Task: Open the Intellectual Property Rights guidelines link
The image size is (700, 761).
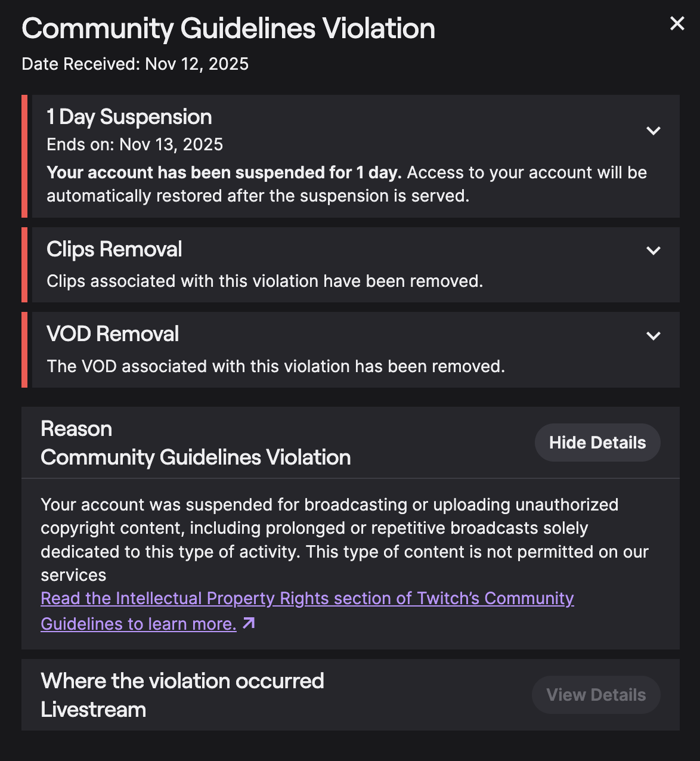Action: click(x=306, y=598)
